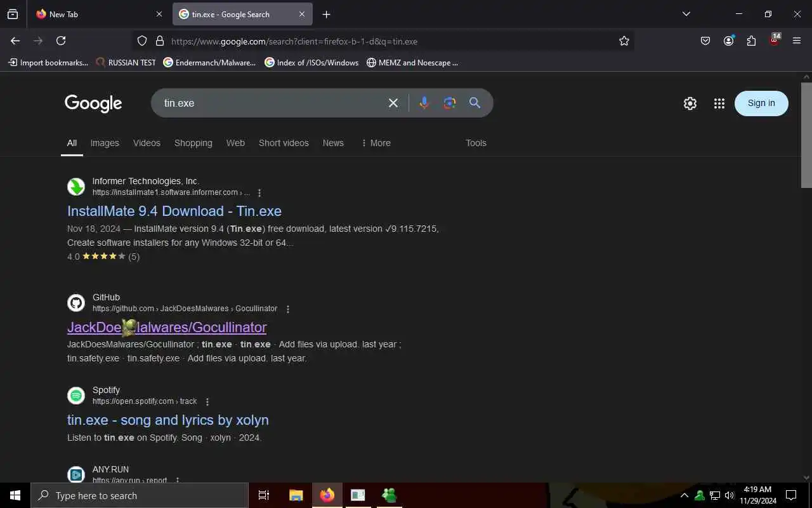Reload the current page

61,41
